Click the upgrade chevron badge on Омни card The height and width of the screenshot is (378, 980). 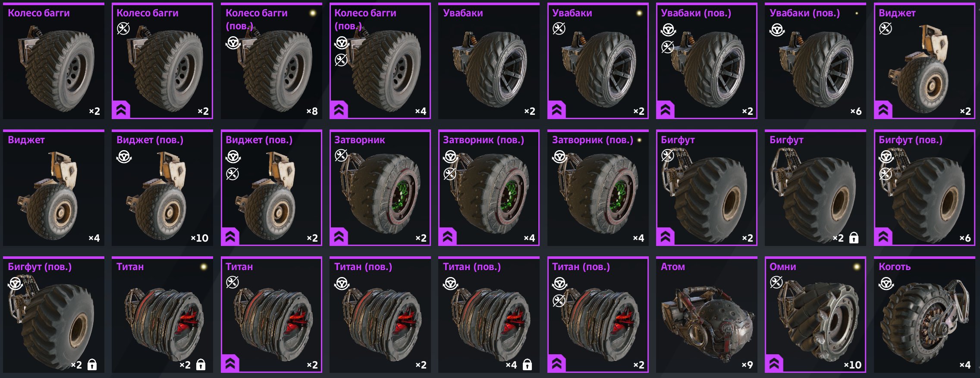(774, 363)
